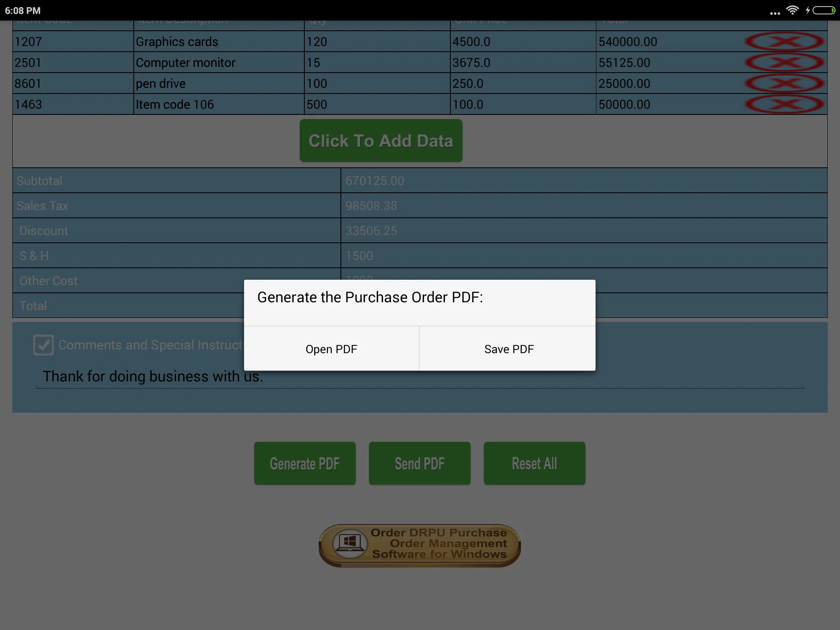Click the dialog title Generate the Purchase Order PDF
This screenshot has width=840, height=630.
pos(370,297)
